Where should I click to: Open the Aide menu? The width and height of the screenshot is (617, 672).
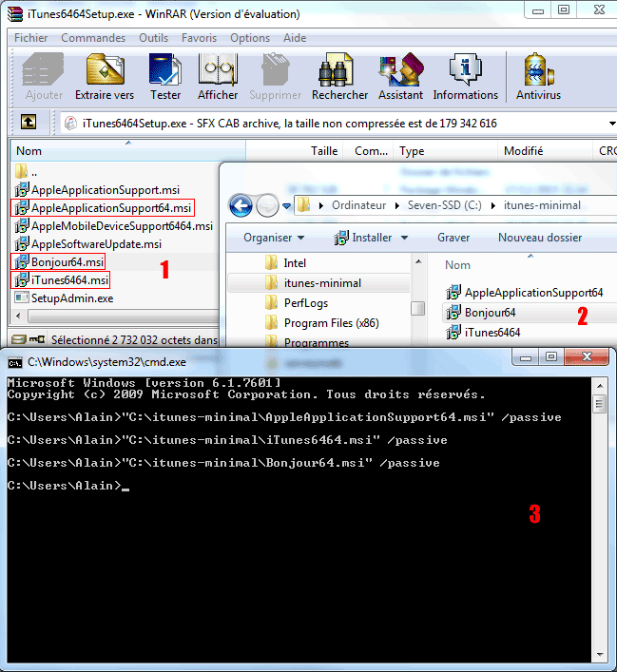[x=295, y=38]
